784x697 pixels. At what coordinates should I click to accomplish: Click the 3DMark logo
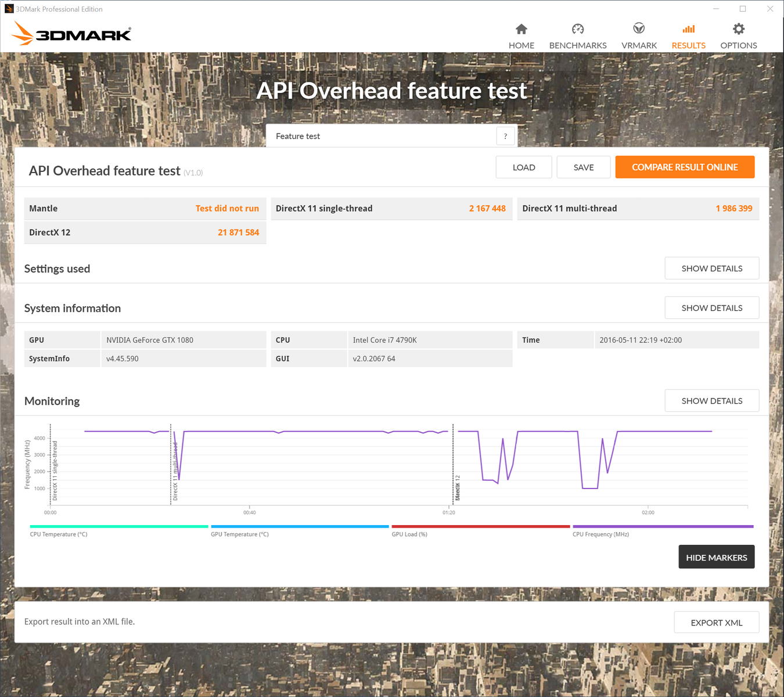(71, 34)
